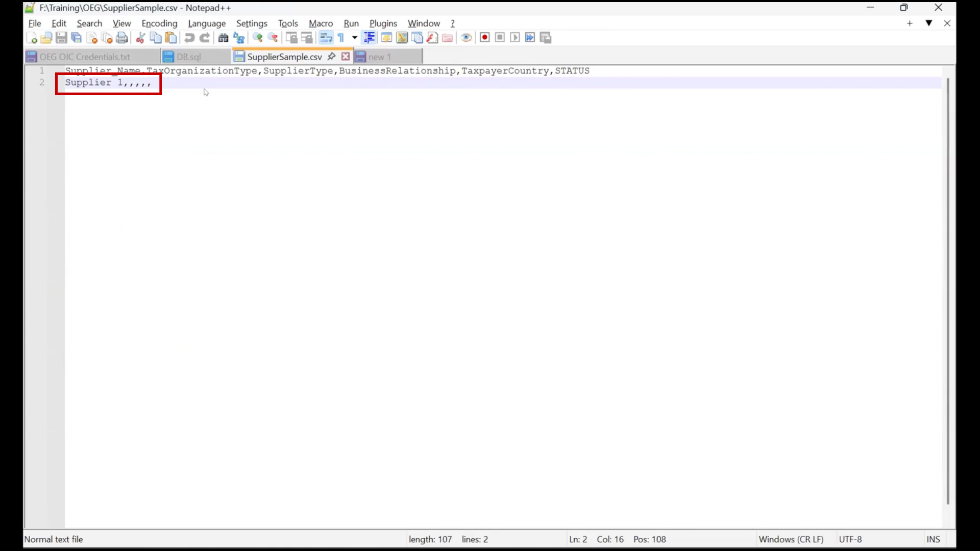Pin the SupplierSample.csv tab
Image resolution: width=980 pixels, height=551 pixels.
(x=331, y=56)
